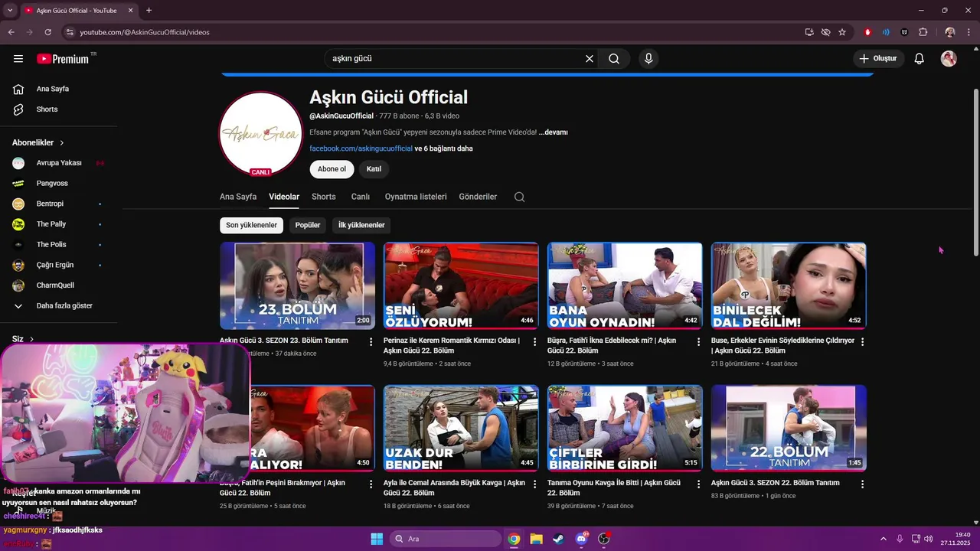This screenshot has height=551, width=980.
Task: Open facebook.com/askingucuofficial link
Action: point(361,148)
